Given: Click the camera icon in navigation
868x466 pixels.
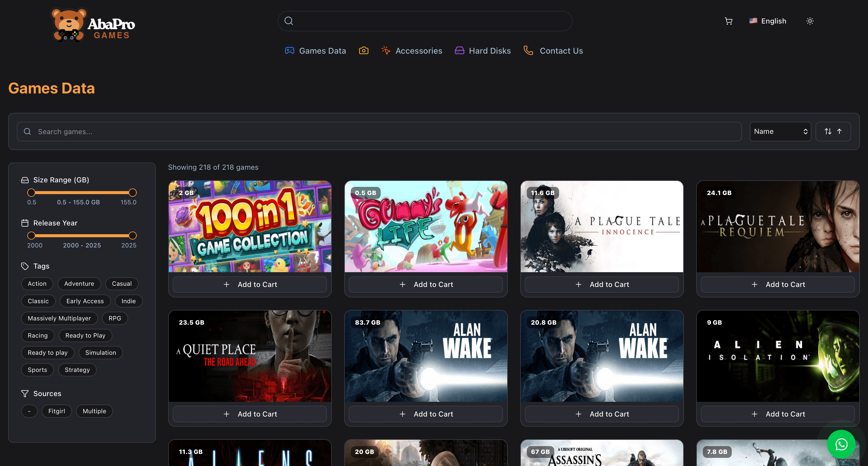Looking at the screenshot, I should pos(363,51).
